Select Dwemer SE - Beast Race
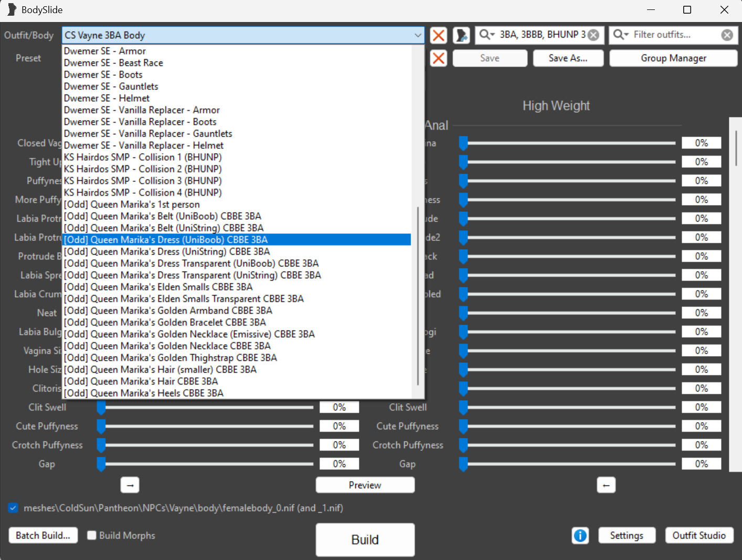The image size is (742, 560). (x=236, y=63)
